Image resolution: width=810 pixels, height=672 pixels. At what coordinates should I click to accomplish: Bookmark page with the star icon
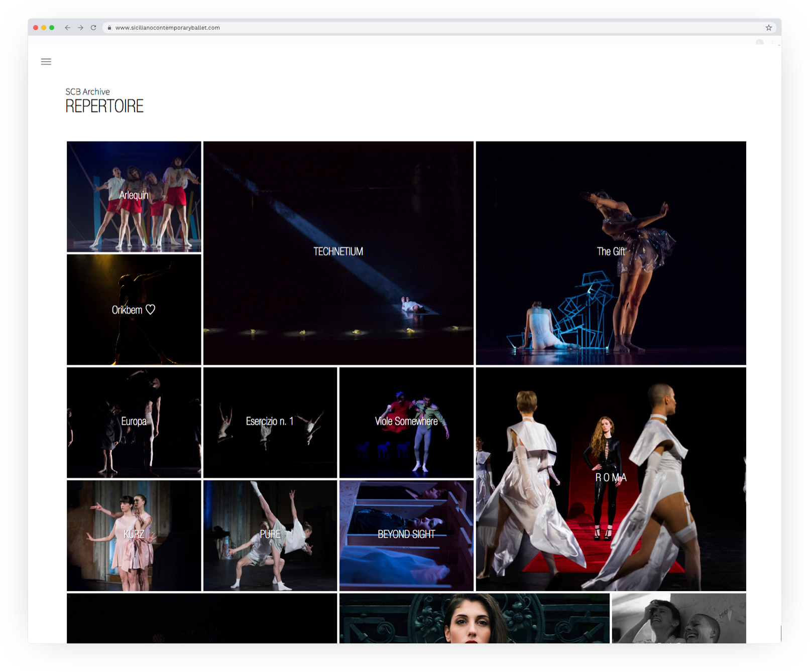(x=768, y=28)
